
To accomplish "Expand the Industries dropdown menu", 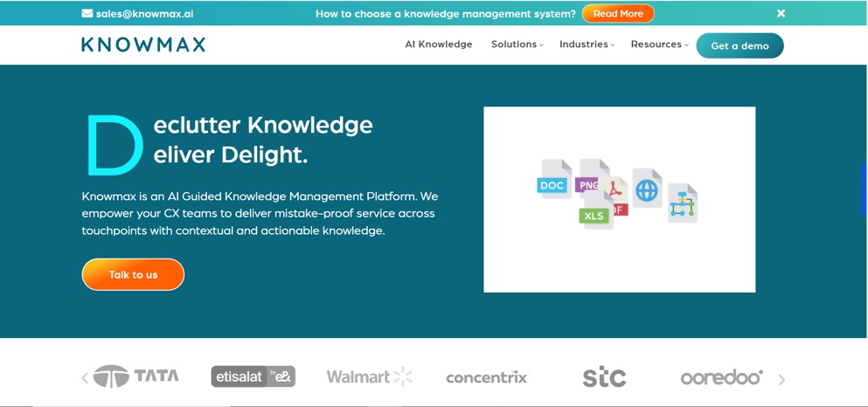I will [587, 45].
